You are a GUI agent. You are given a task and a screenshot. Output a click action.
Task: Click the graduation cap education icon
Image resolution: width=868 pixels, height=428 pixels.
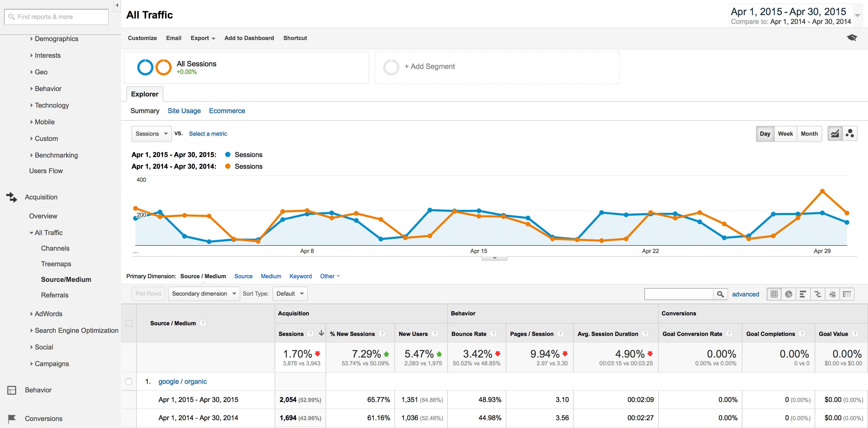pyautogui.click(x=852, y=38)
